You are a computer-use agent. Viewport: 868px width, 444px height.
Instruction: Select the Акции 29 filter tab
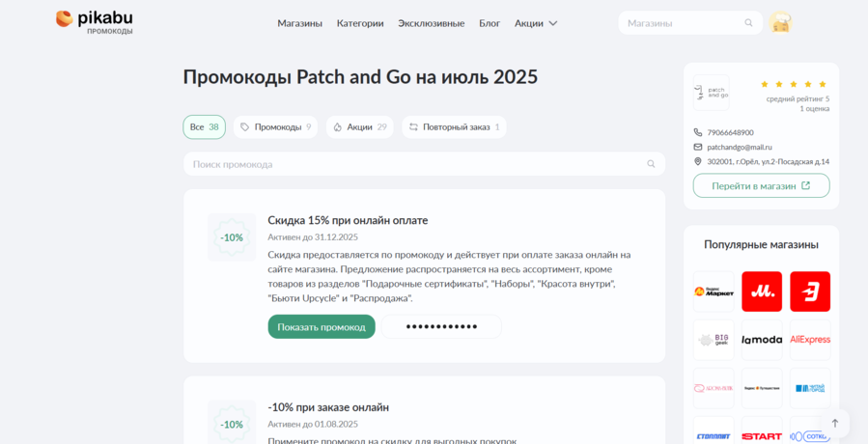pyautogui.click(x=360, y=126)
